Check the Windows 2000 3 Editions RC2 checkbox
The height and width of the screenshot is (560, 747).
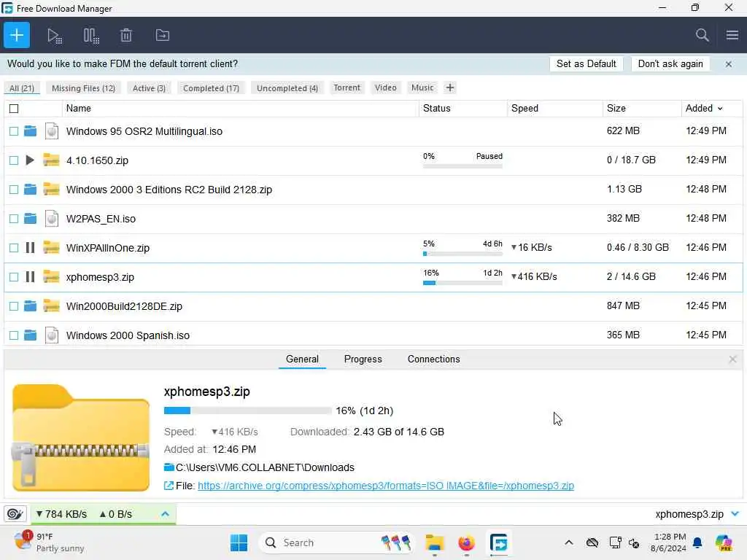coord(14,190)
